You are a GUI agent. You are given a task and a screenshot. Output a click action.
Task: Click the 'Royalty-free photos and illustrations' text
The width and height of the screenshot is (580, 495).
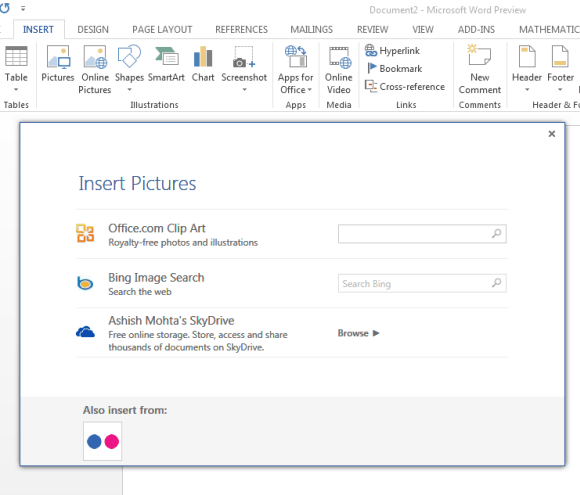[183, 243]
